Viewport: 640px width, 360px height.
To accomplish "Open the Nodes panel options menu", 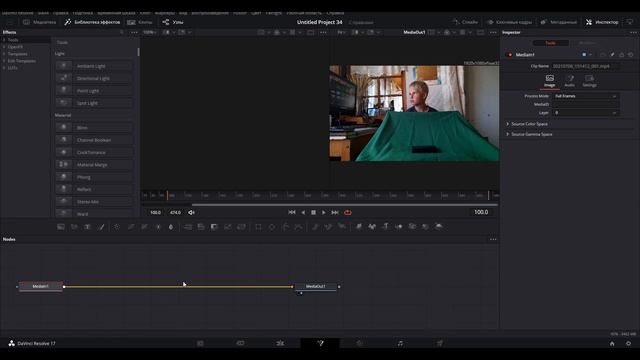I will (493, 239).
